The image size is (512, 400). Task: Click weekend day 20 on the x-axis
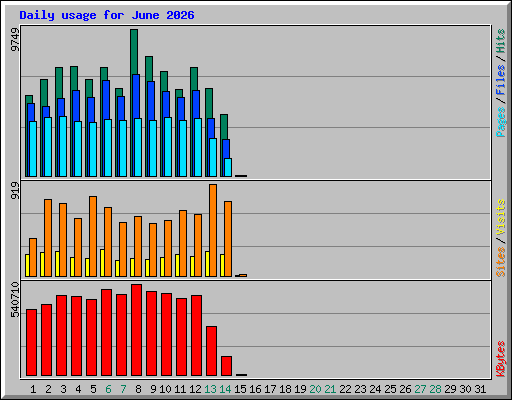tap(315, 389)
